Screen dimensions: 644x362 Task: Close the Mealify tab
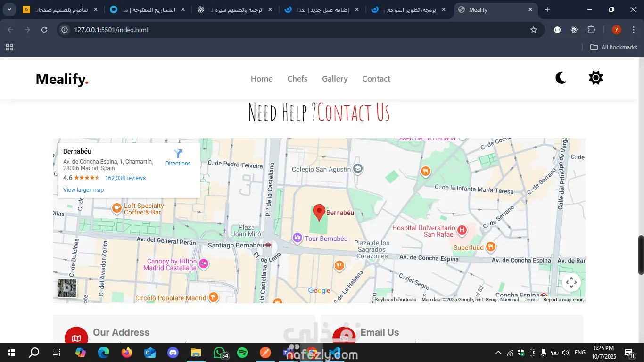[x=530, y=9]
